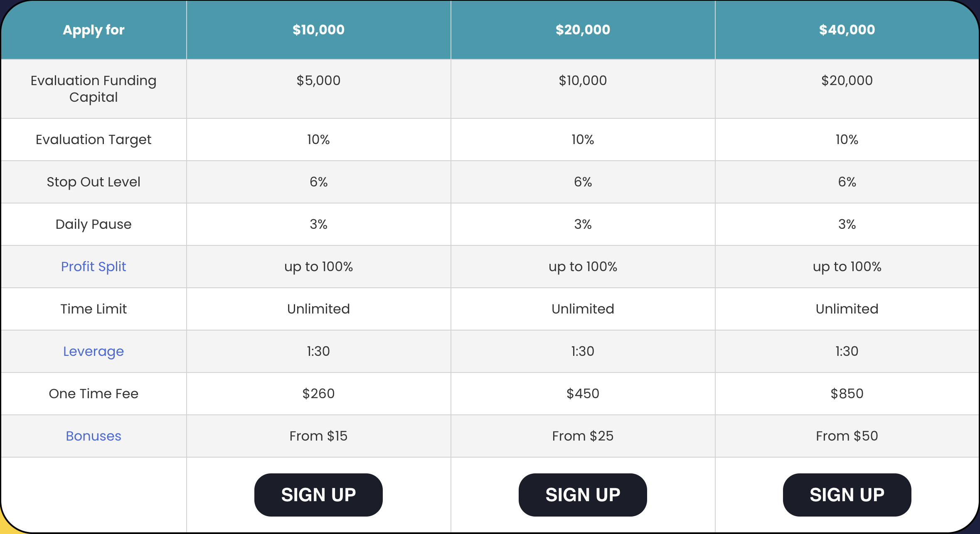Click the $5,000 evaluation funding value

318,81
